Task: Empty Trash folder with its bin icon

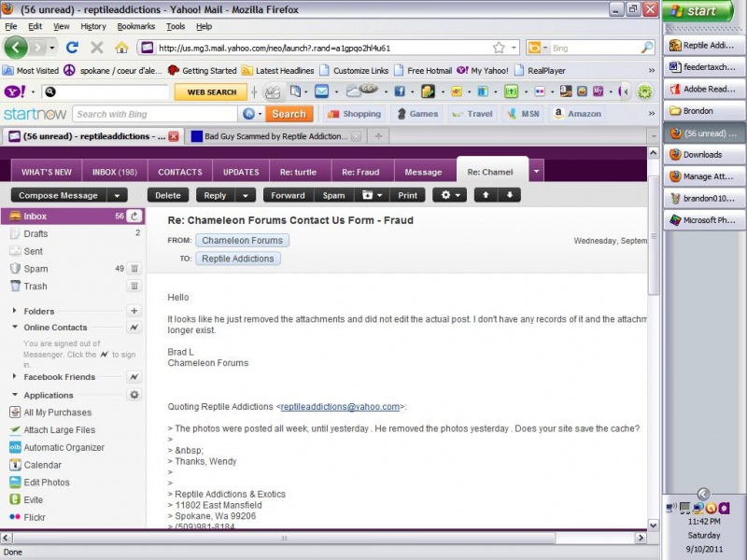Action: (x=134, y=286)
